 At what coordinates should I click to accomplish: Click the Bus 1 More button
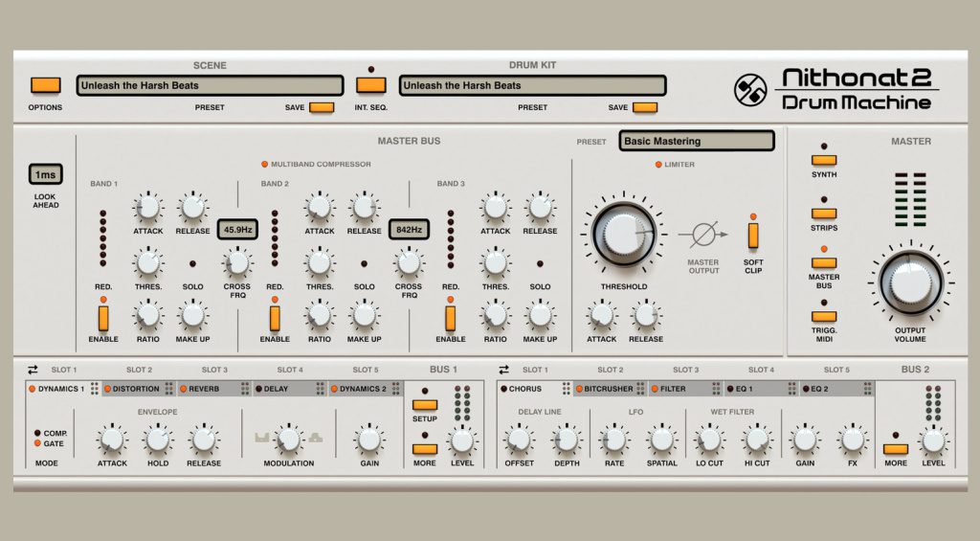[x=424, y=449]
